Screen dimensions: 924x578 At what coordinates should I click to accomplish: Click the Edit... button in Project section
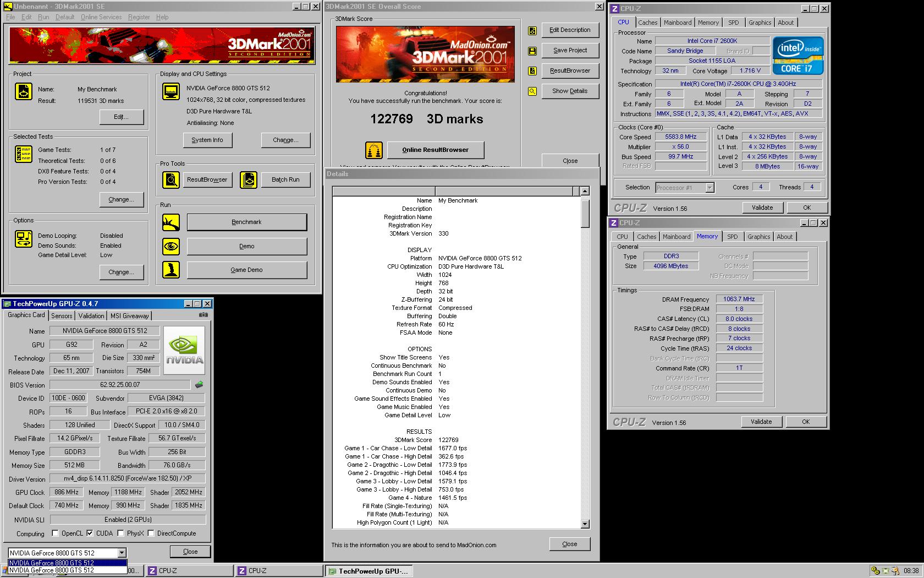tap(122, 117)
